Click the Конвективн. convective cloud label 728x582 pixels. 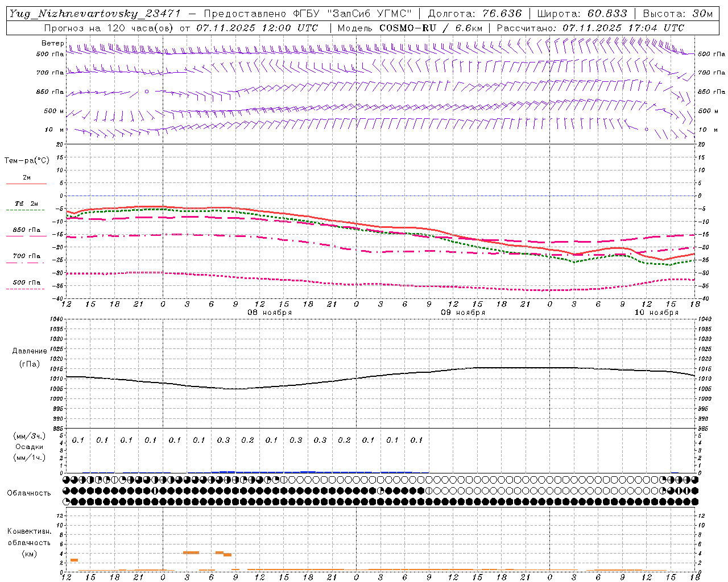[30, 531]
